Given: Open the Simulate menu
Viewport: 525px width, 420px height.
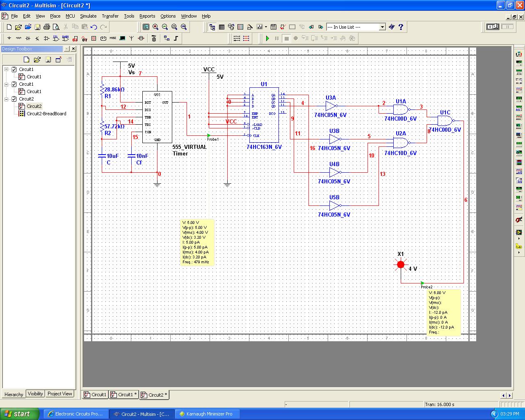Looking at the screenshot, I should (x=88, y=16).
